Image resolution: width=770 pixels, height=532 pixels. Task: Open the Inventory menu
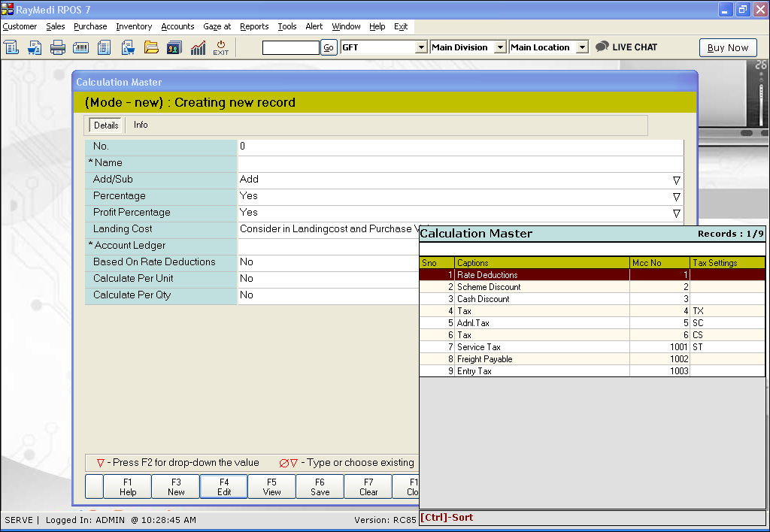134,26
